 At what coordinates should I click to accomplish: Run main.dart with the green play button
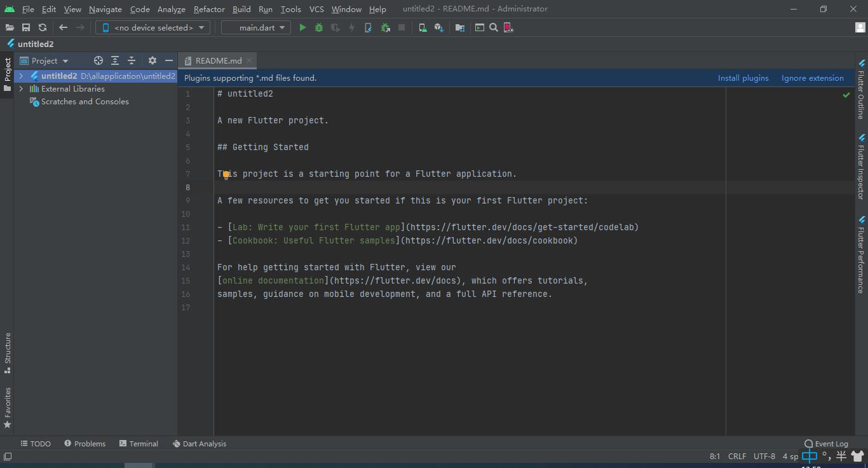[x=302, y=27]
